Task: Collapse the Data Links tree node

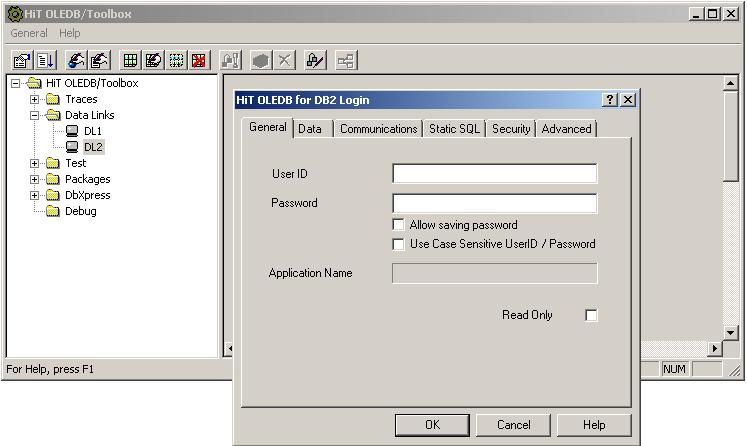Action: click(x=34, y=115)
